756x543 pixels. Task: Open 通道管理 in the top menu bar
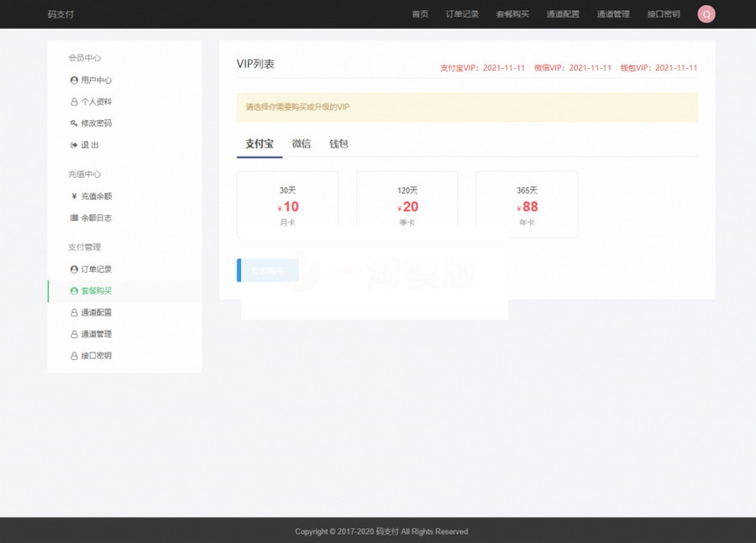click(613, 14)
